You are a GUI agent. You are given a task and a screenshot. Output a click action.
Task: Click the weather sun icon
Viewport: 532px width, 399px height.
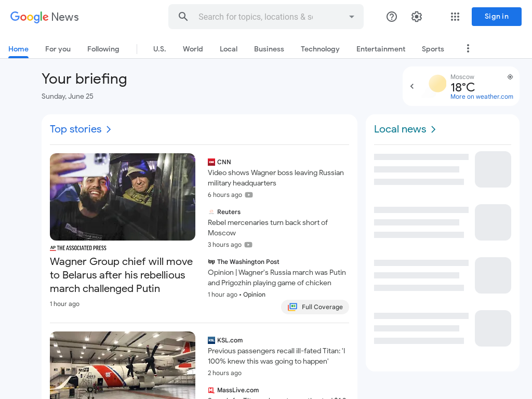(437, 84)
